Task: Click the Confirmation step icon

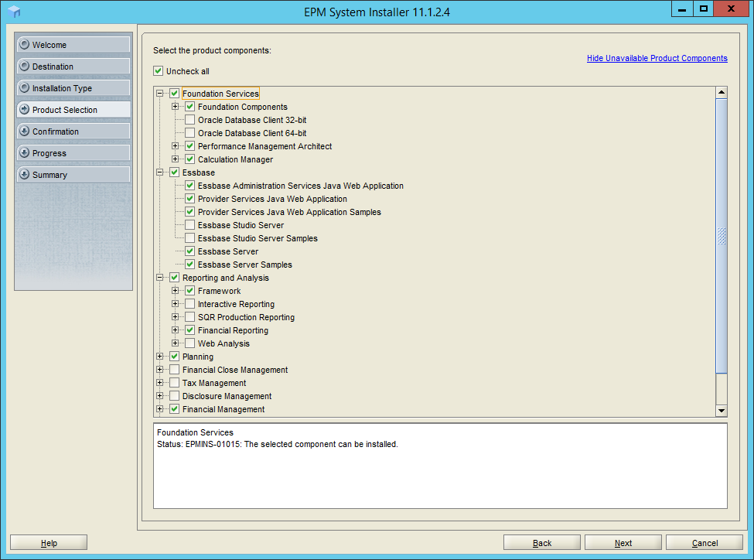Action: (x=24, y=131)
